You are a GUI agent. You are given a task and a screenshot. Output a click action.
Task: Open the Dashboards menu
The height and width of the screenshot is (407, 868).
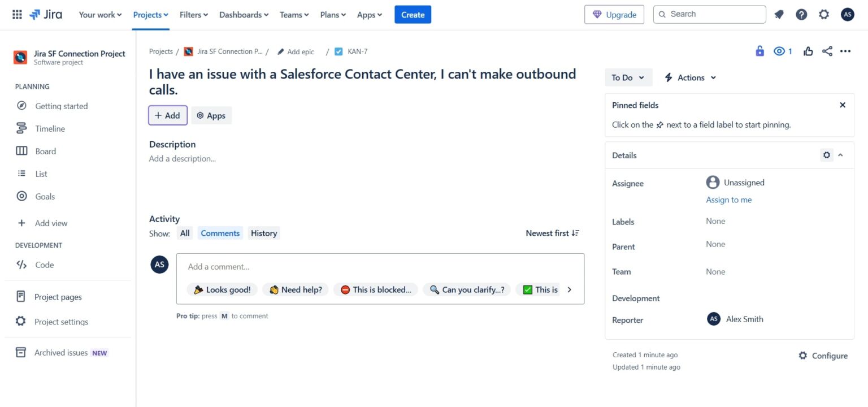tap(244, 14)
